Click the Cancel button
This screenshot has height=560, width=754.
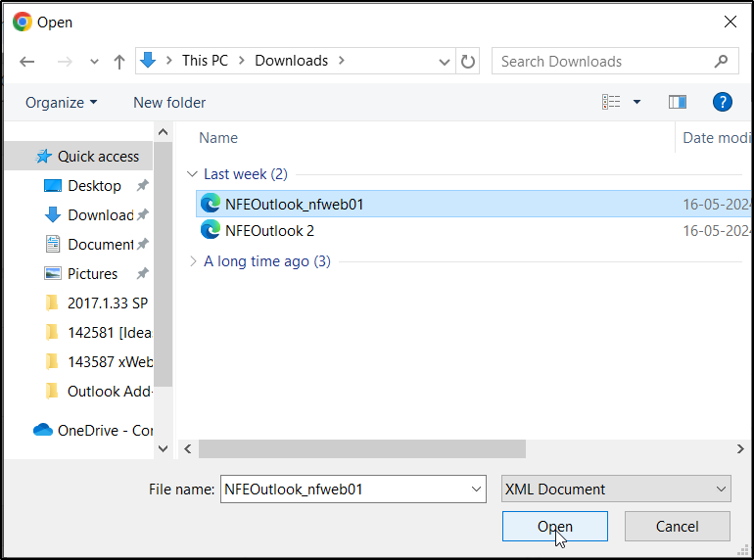point(677,527)
